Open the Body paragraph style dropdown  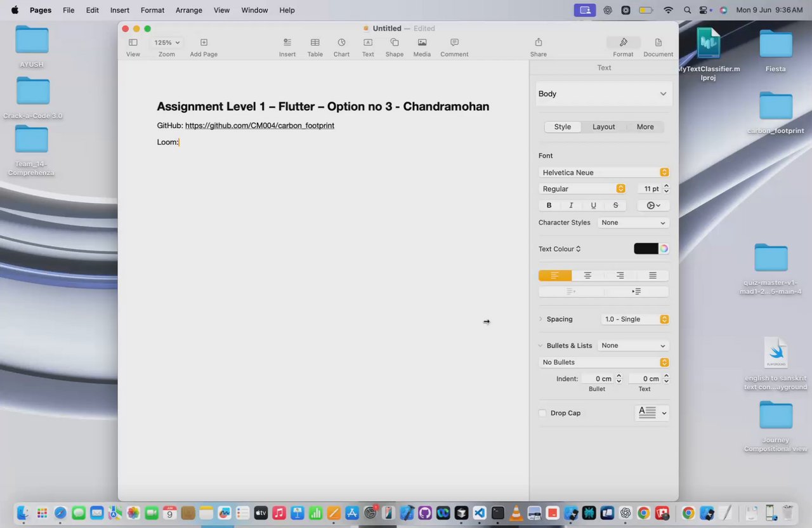[603, 94]
